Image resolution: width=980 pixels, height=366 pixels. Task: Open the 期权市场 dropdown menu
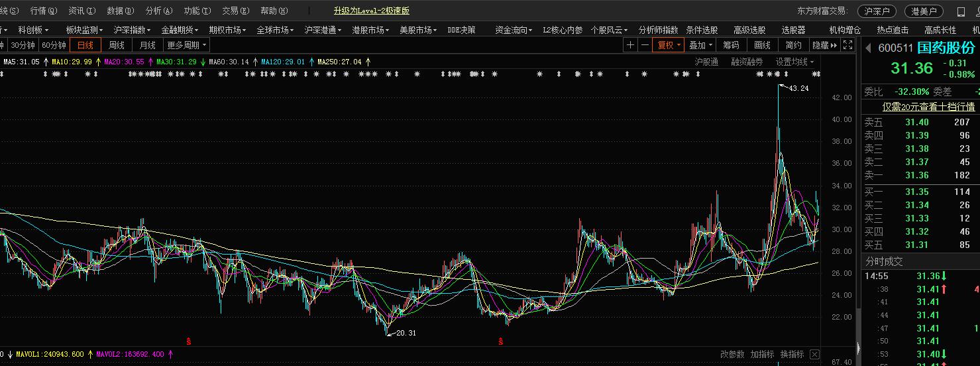point(227,30)
